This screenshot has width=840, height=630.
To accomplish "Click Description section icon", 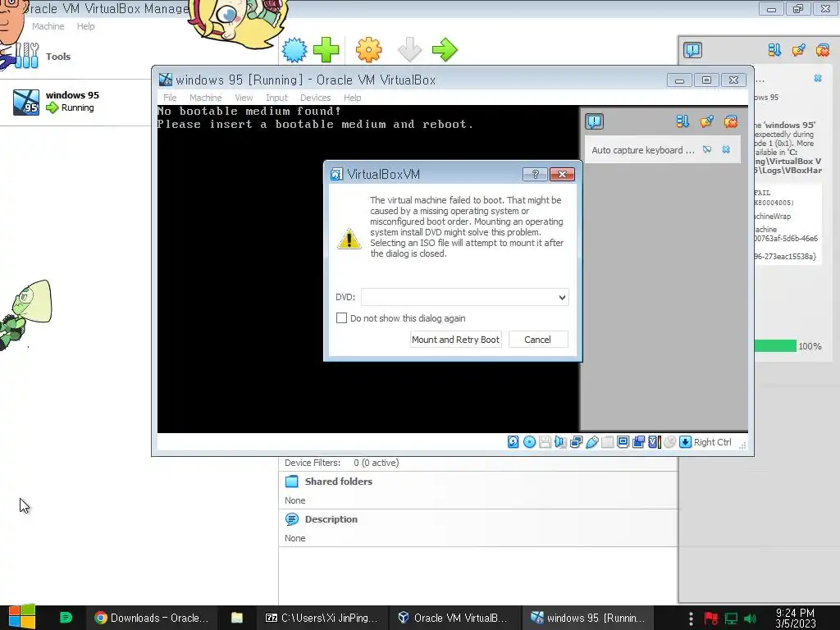I will click(292, 519).
